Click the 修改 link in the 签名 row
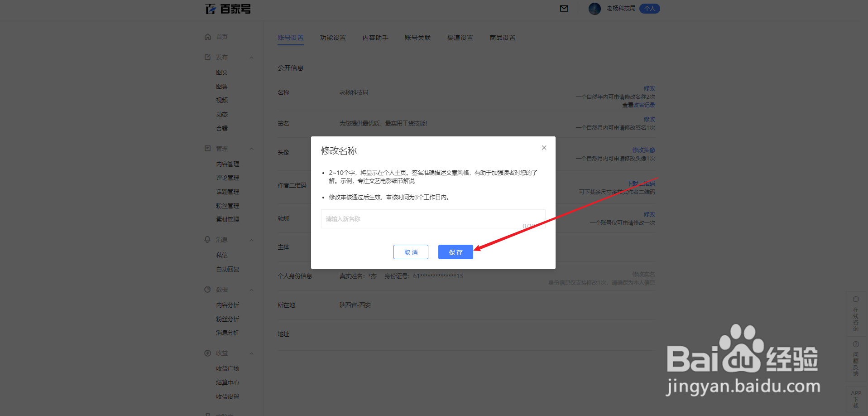This screenshot has width=868, height=416. (649, 119)
